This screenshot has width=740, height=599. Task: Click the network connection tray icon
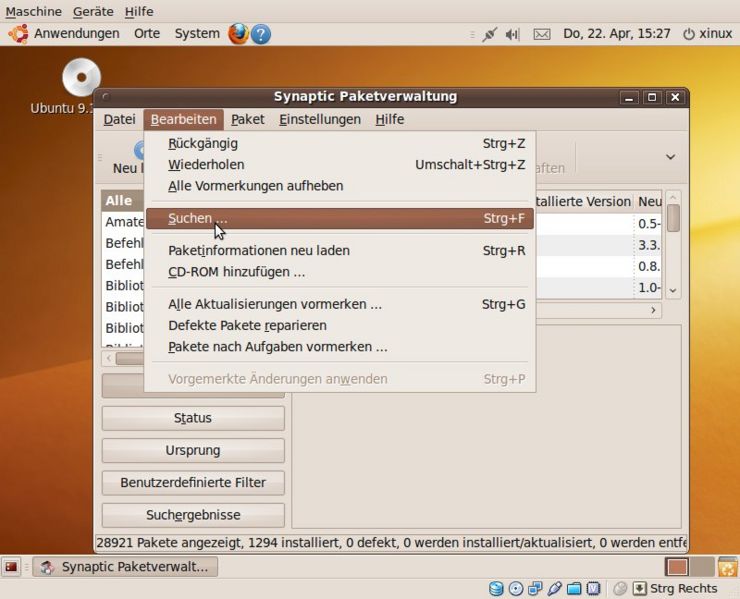[x=489, y=34]
